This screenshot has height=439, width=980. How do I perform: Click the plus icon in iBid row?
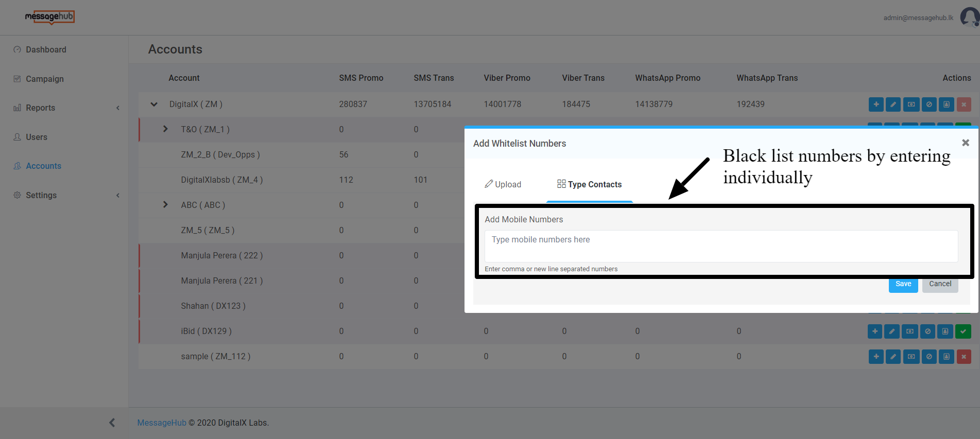tap(874, 331)
